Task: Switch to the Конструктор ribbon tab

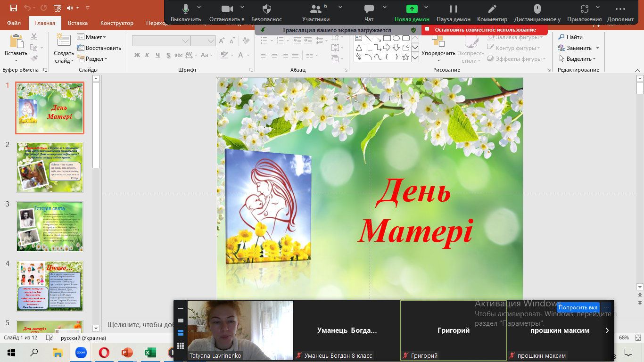Action: (x=117, y=23)
